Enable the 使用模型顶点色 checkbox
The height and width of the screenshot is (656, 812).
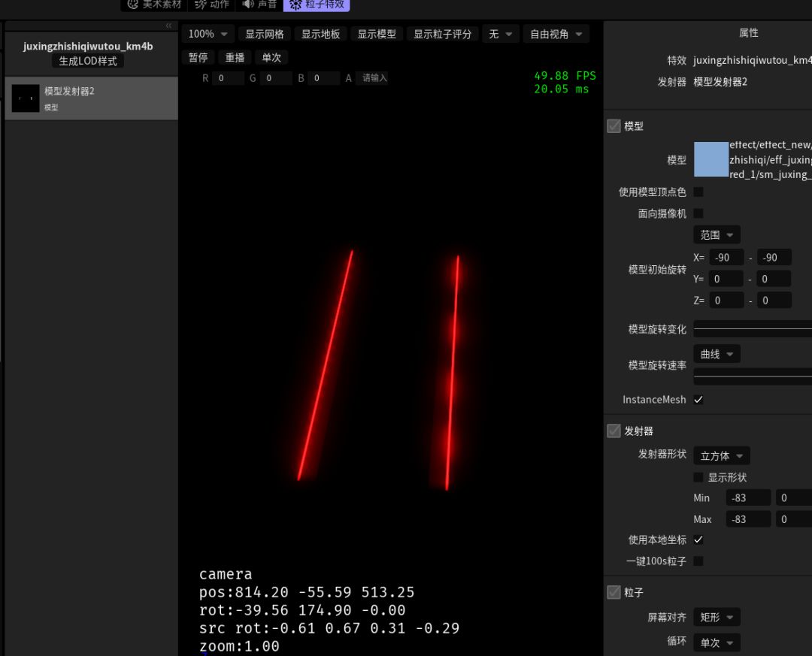pos(698,192)
